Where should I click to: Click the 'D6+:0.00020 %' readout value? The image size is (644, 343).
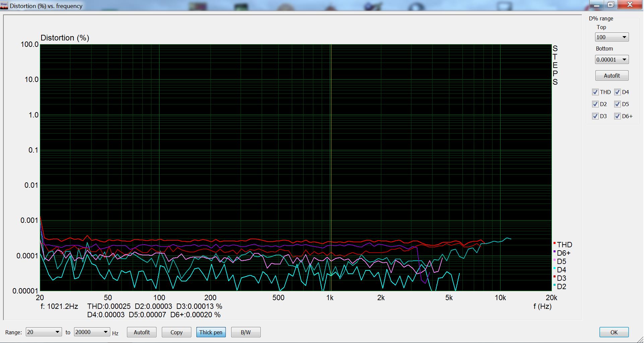click(x=195, y=315)
